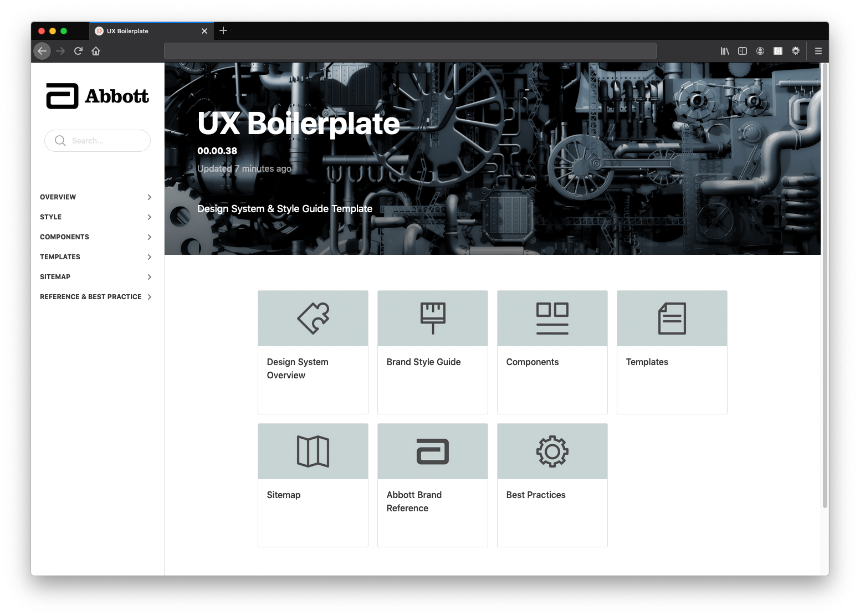The image size is (860, 616).
Task: Click the browser reload button
Action: tap(78, 51)
